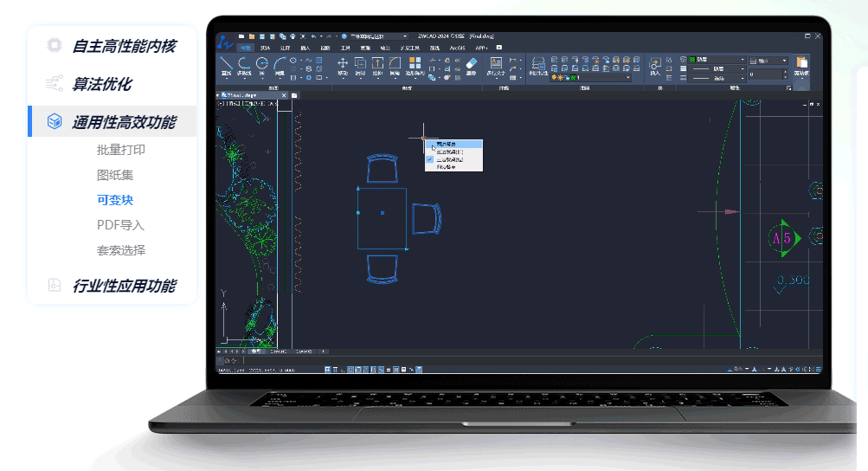The image size is (868, 471).
Task: Toggle layer lock icon in layer dropdown
Action: pos(567,78)
